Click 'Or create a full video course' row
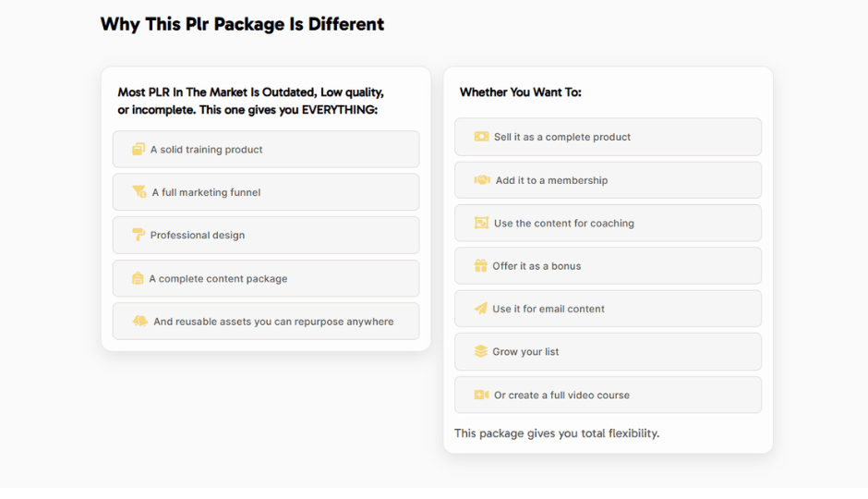Screen dimensions: 868x499 608,395
